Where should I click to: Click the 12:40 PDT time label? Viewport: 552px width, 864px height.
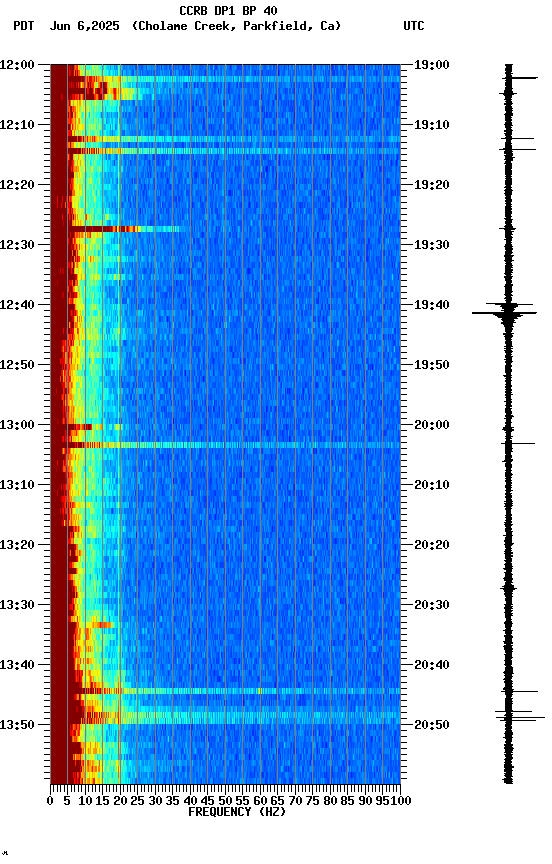[17, 305]
